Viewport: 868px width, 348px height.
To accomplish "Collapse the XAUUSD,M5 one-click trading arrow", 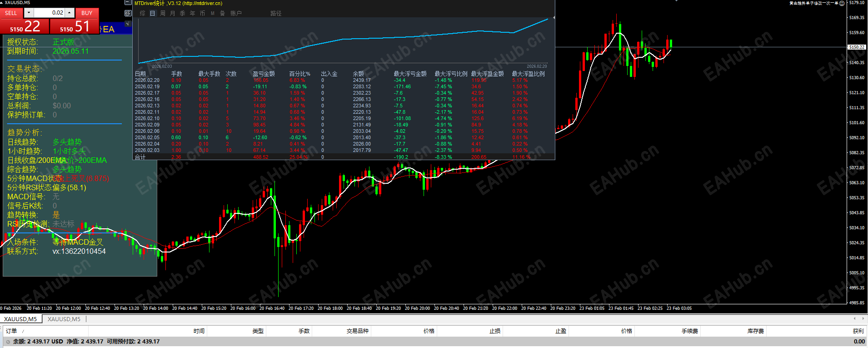I will coord(2,3).
